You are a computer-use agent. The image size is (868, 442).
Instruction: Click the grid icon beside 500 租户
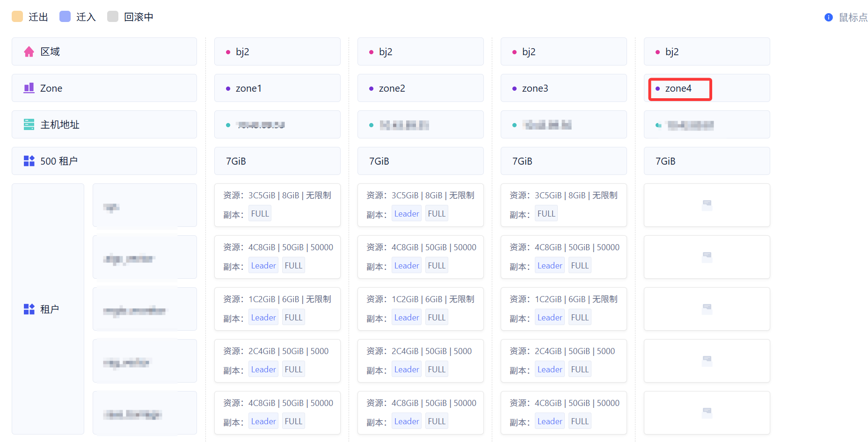[29, 161]
